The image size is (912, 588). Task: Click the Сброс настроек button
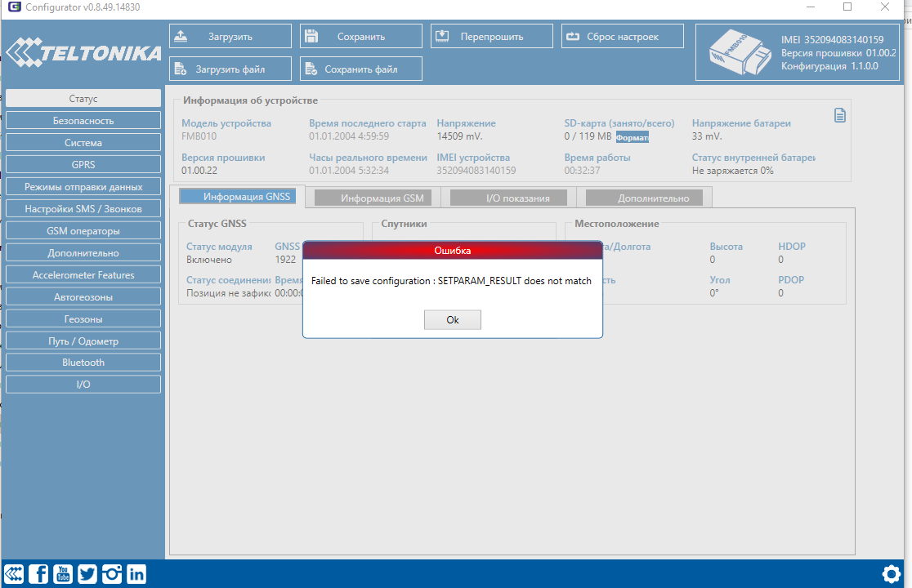(623, 36)
